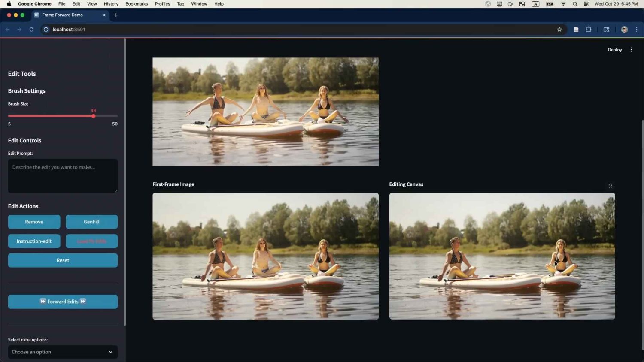Click the Forward Edits button
The height and width of the screenshot is (362, 644).
pyautogui.click(x=63, y=302)
